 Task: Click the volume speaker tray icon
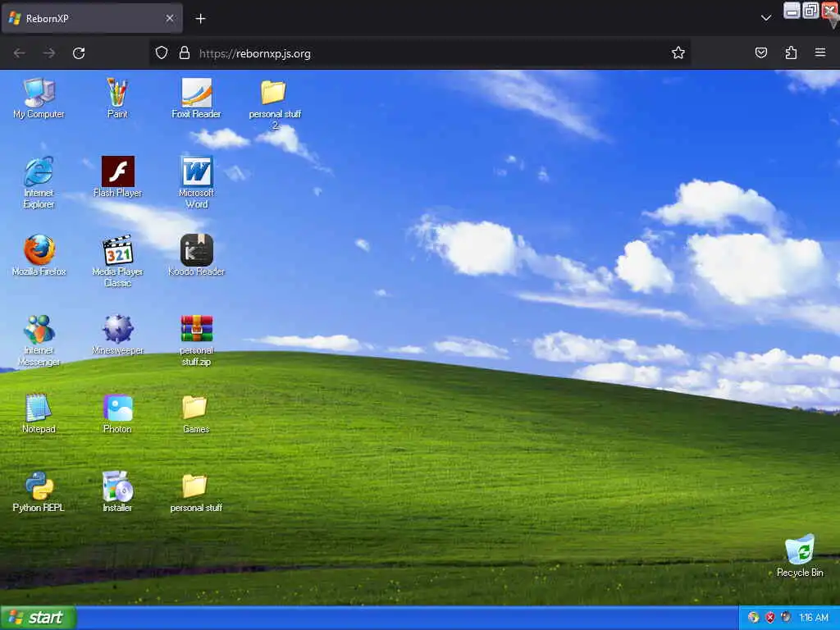[786, 618]
